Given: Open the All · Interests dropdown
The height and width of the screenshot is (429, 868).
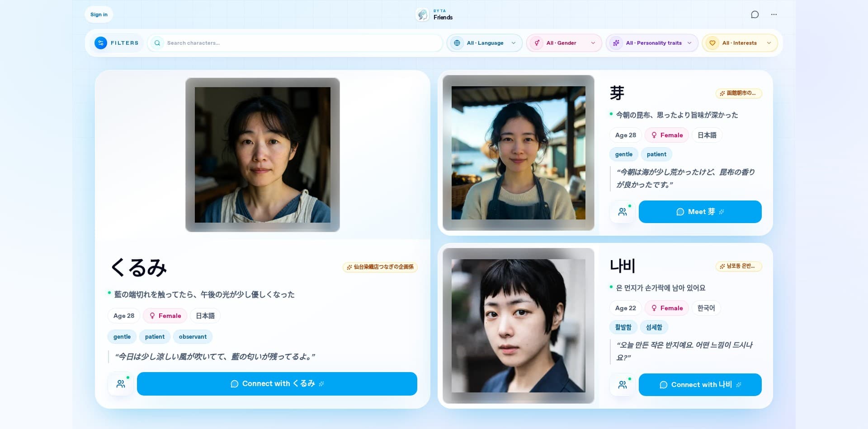Looking at the screenshot, I should pos(740,43).
